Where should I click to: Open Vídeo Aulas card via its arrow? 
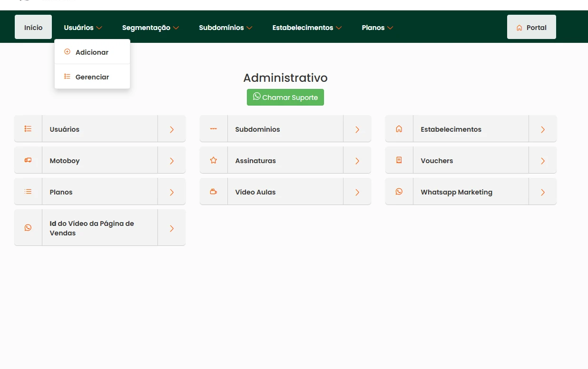[357, 192]
